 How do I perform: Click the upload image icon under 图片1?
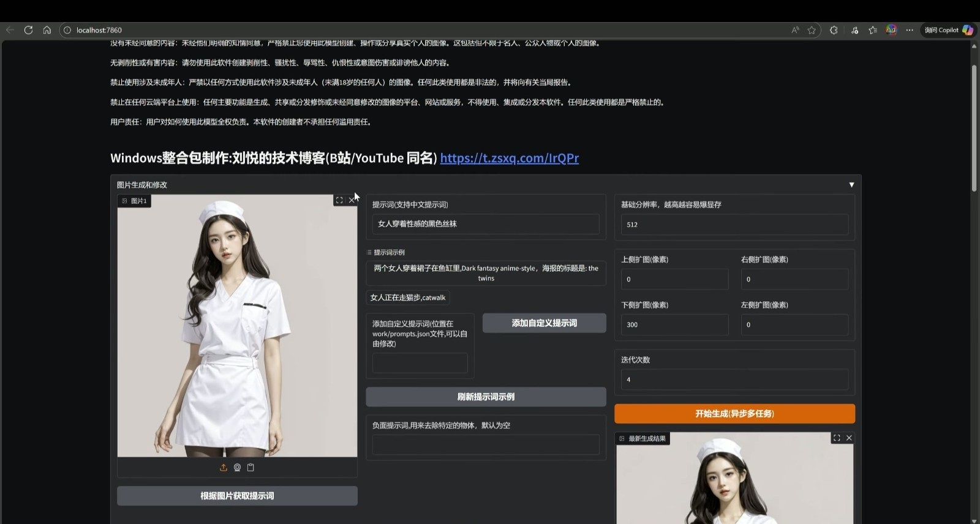tap(224, 468)
